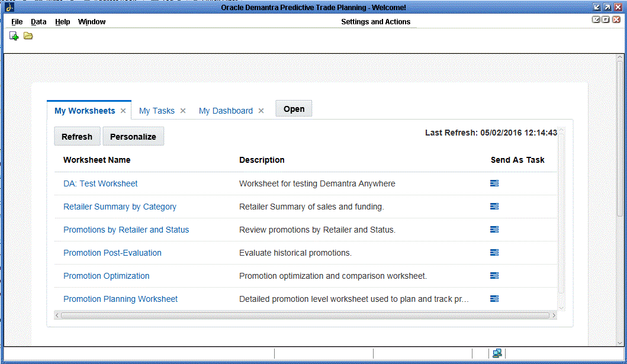The width and height of the screenshot is (627, 364).
Task: Click the worksheet list vertical scrollbar
Action: coord(561,214)
